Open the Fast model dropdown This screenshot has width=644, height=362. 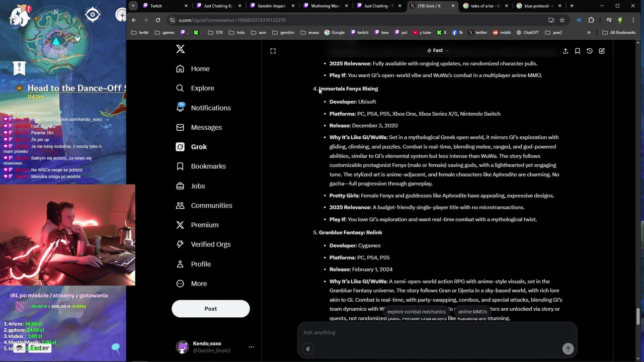pos(438,50)
